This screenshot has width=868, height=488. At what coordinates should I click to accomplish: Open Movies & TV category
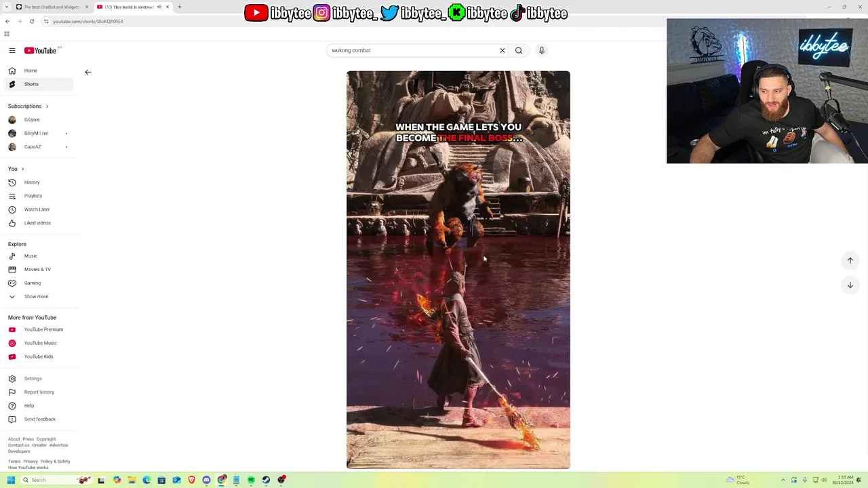pyautogui.click(x=39, y=270)
